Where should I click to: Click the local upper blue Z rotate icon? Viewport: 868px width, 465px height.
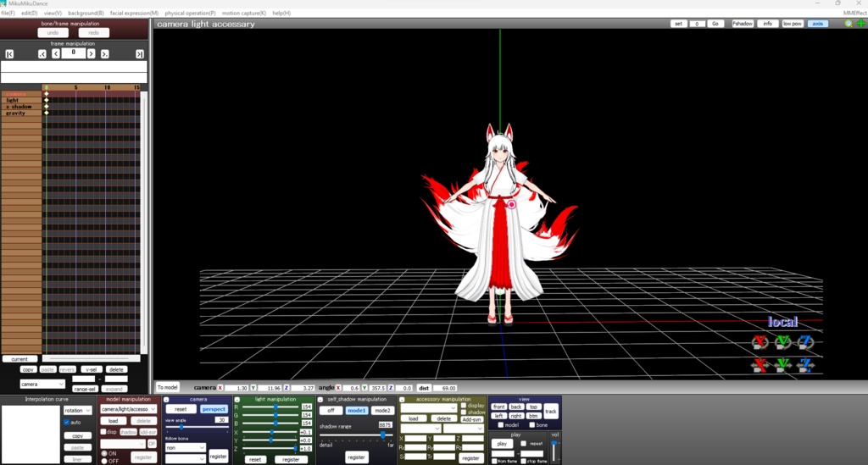coord(805,342)
